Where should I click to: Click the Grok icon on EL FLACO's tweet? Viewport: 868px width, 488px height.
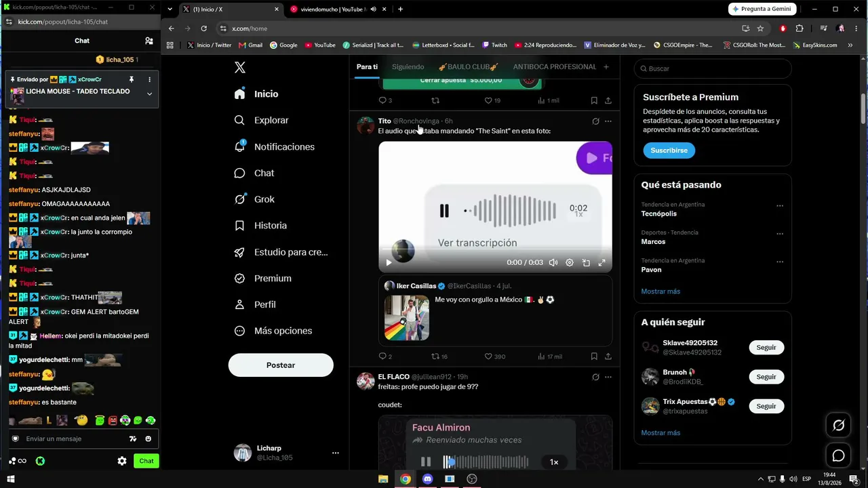click(x=595, y=377)
